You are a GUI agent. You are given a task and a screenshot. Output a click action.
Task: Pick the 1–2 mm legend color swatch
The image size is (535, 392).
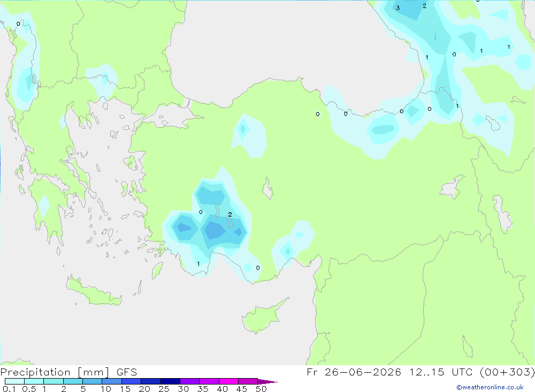53,381
